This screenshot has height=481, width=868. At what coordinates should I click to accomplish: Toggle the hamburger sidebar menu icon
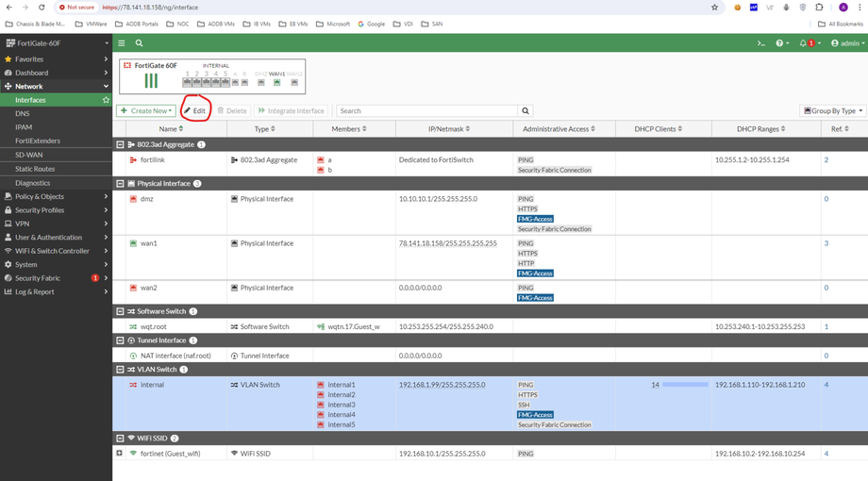coord(122,43)
